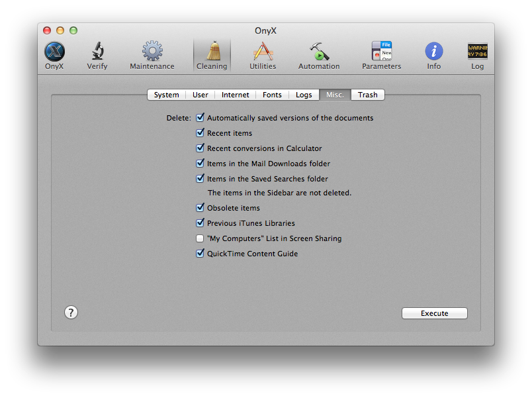Switch to the System tab
532x398 pixels.
(166, 95)
